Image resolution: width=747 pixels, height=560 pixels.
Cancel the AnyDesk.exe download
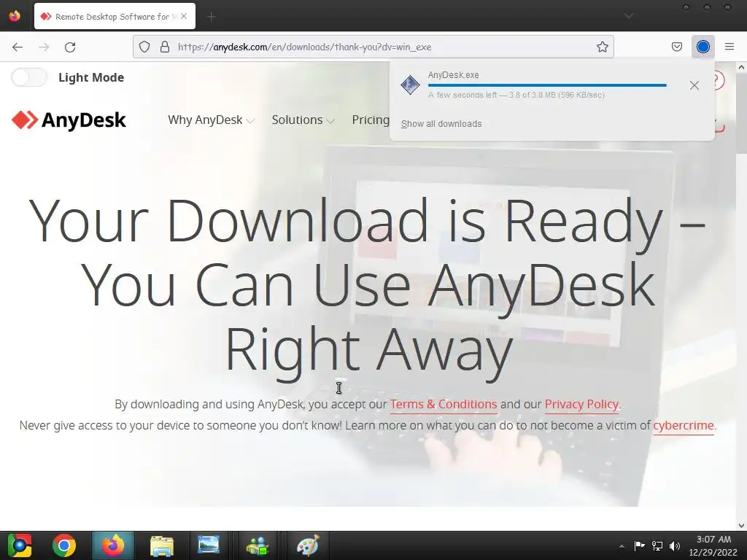tap(694, 85)
